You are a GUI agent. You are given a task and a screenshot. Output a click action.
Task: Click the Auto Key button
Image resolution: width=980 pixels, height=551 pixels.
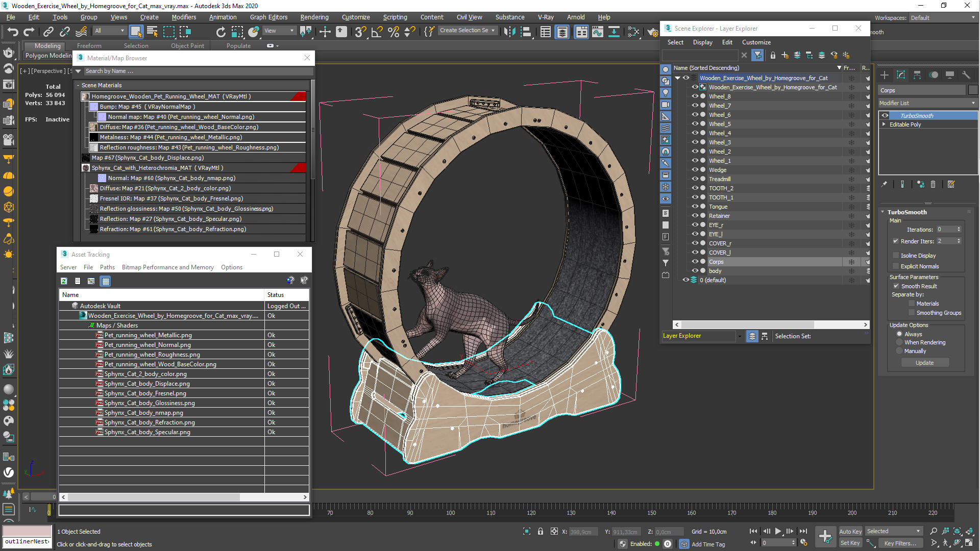click(x=850, y=532)
